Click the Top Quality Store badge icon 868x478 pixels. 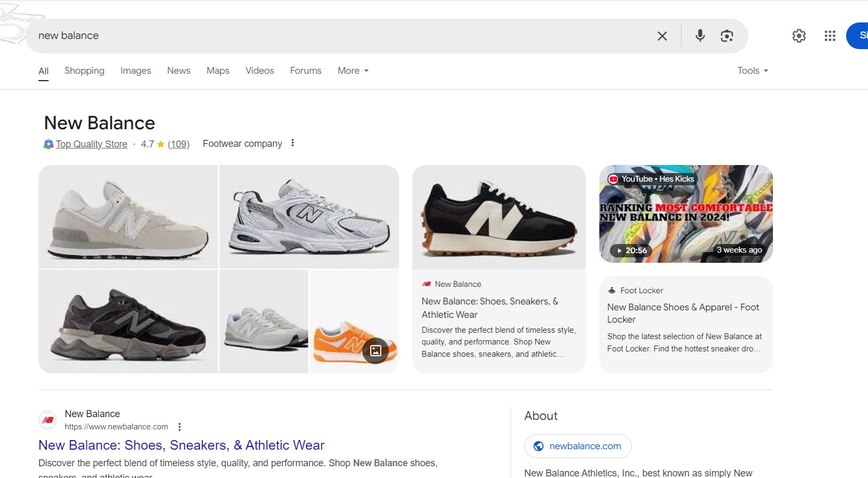(49, 144)
